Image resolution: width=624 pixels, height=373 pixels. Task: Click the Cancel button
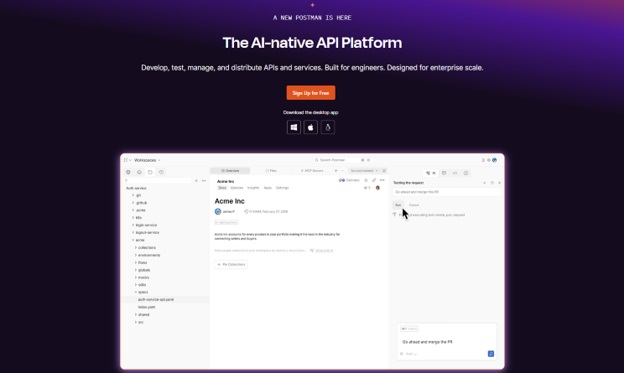(414, 205)
